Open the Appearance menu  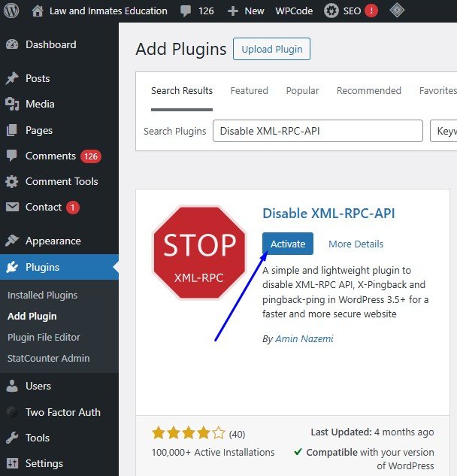(x=53, y=241)
